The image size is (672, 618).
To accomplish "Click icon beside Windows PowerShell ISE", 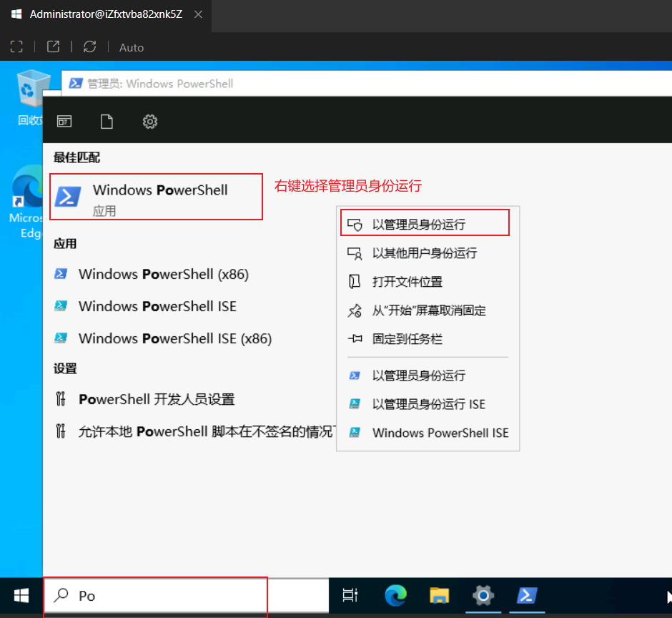I will click(61, 306).
